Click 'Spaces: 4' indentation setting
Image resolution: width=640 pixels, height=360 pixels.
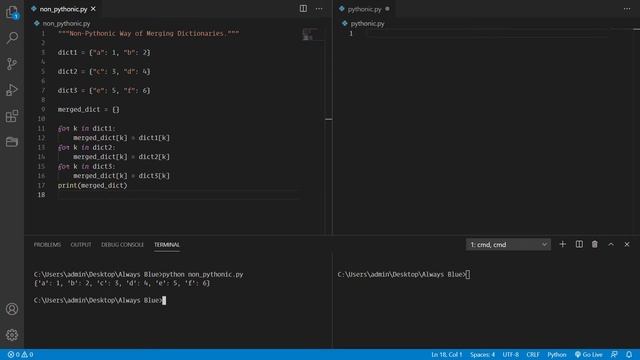tap(482, 354)
